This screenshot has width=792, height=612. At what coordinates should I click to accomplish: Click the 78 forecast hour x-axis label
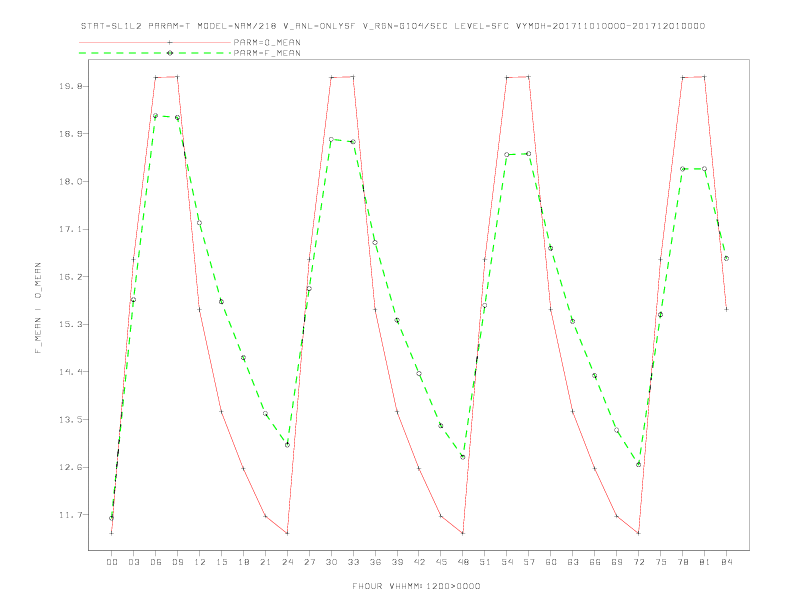(x=683, y=562)
